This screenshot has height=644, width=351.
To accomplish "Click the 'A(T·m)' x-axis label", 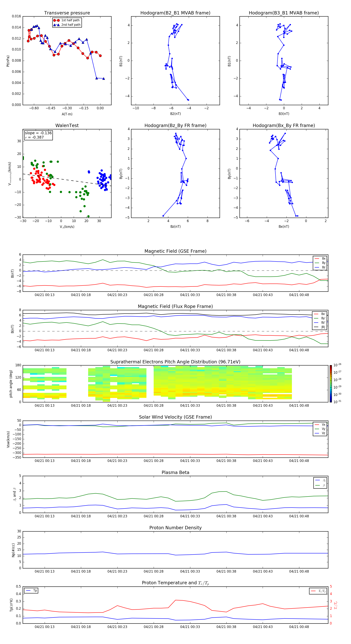I will coord(67,114).
